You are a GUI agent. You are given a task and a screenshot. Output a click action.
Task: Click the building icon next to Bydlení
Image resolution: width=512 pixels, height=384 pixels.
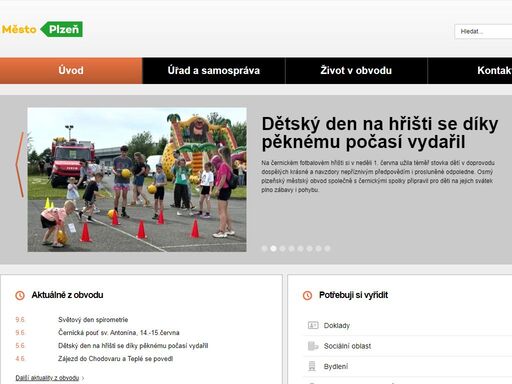tap(312, 366)
